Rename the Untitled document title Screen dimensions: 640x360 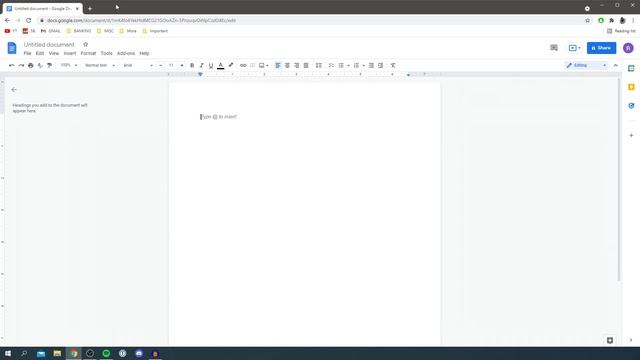click(49, 44)
